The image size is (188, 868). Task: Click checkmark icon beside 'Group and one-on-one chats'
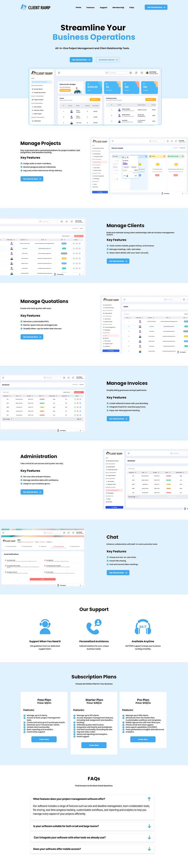[108, 557]
